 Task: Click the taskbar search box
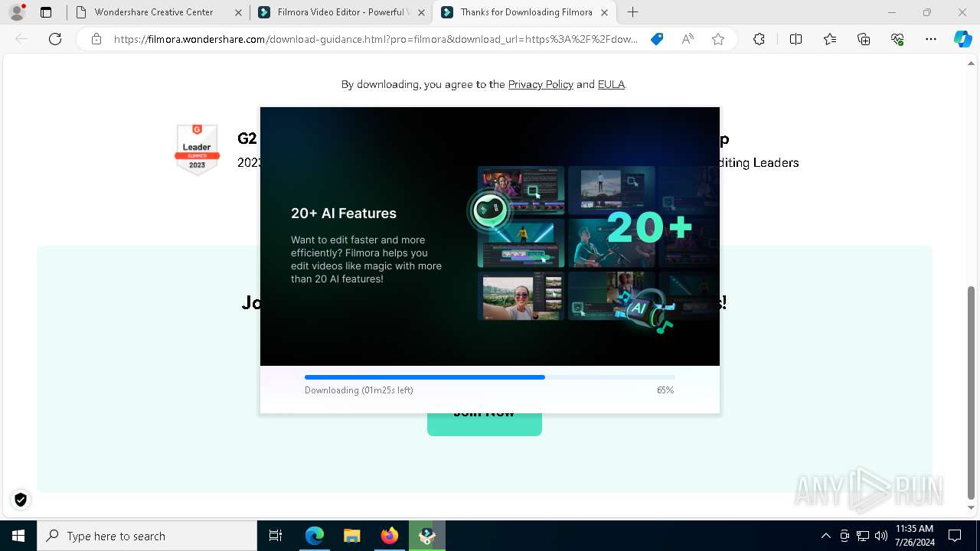coord(147,536)
